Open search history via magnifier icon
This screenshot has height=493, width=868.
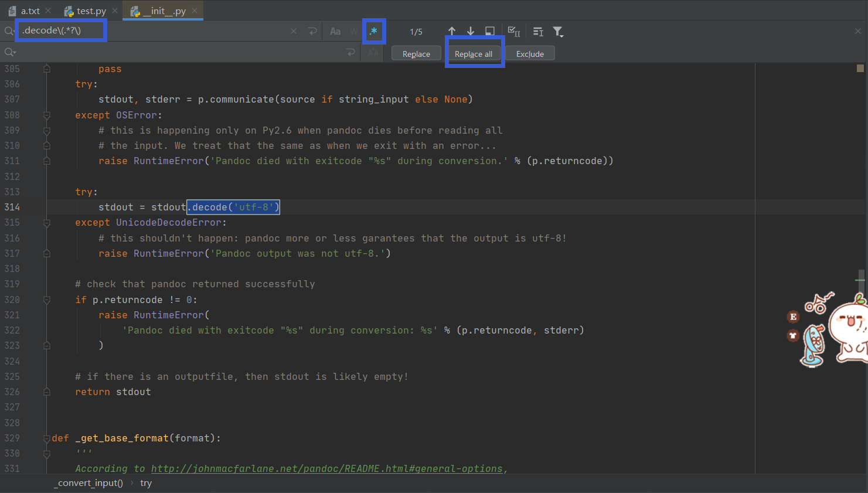9,31
